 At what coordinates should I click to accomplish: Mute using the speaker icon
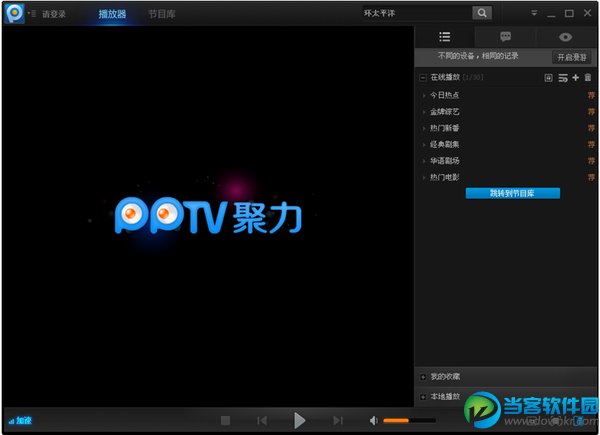(373, 421)
